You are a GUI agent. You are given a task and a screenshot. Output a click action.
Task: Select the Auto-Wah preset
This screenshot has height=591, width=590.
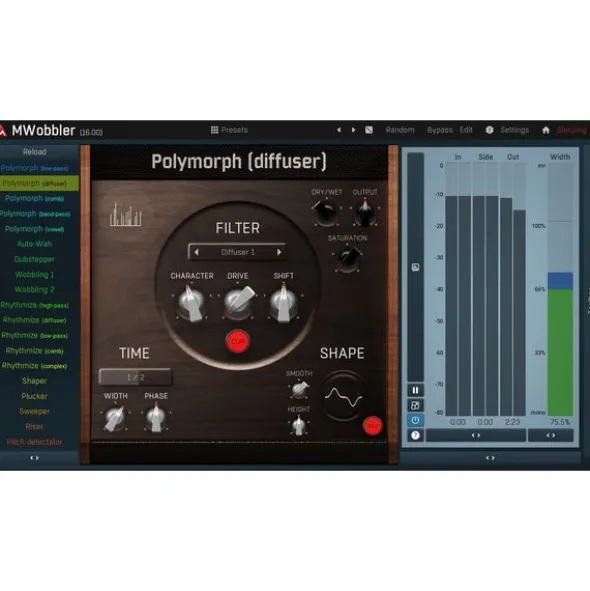34,244
